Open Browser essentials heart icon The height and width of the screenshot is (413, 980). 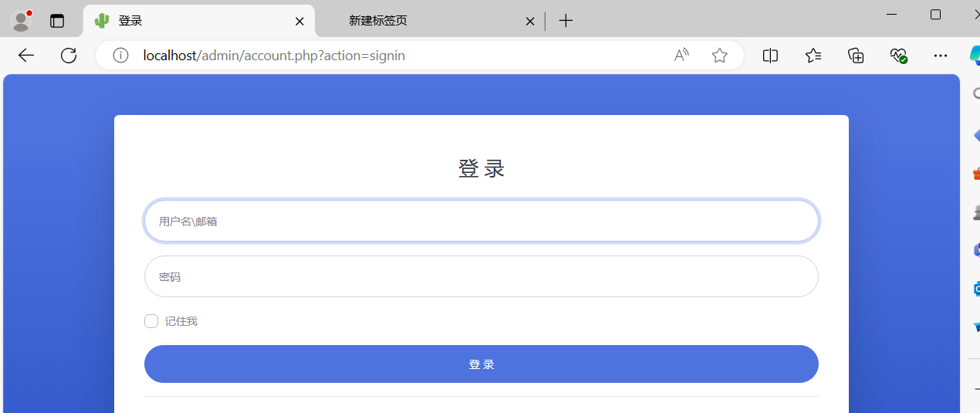click(898, 56)
